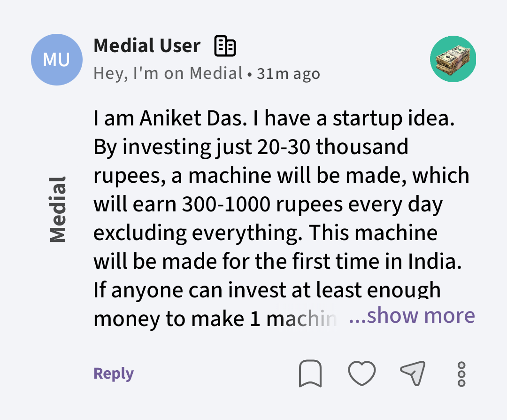Like the post using the heart icon

(x=362, y=373)
